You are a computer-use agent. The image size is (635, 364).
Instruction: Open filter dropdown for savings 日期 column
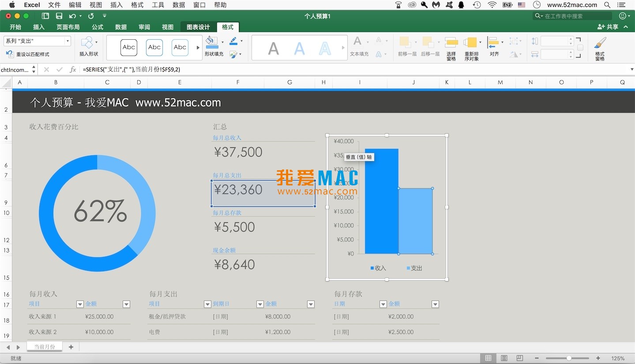(383, 304)
